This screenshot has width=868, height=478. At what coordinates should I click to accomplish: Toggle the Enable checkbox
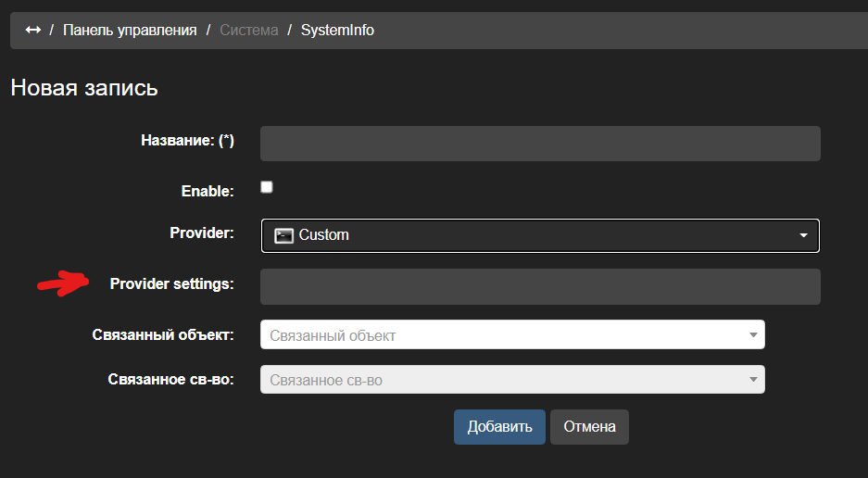[x=267, y=187]
